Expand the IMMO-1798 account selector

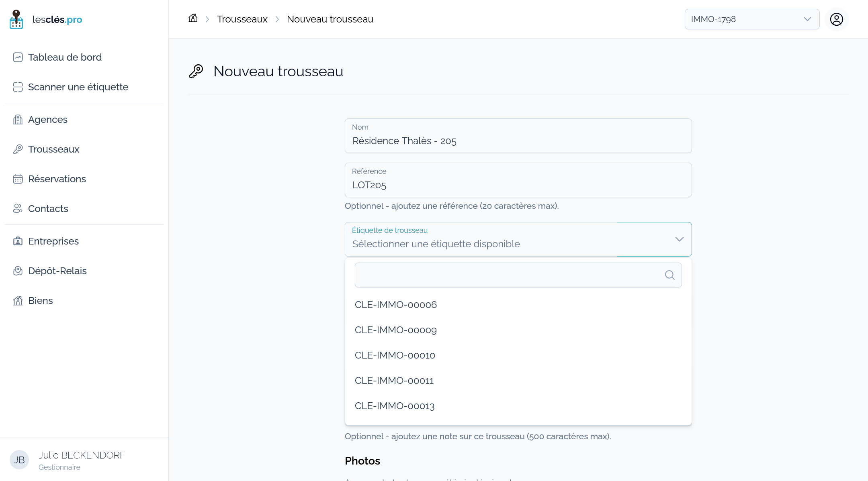point(752,19)
